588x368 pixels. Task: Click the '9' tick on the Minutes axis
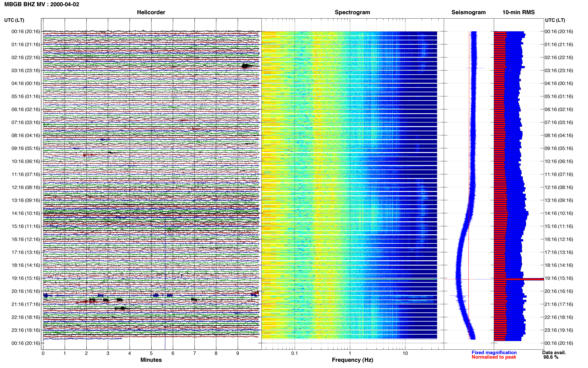[x=238, y=353]
